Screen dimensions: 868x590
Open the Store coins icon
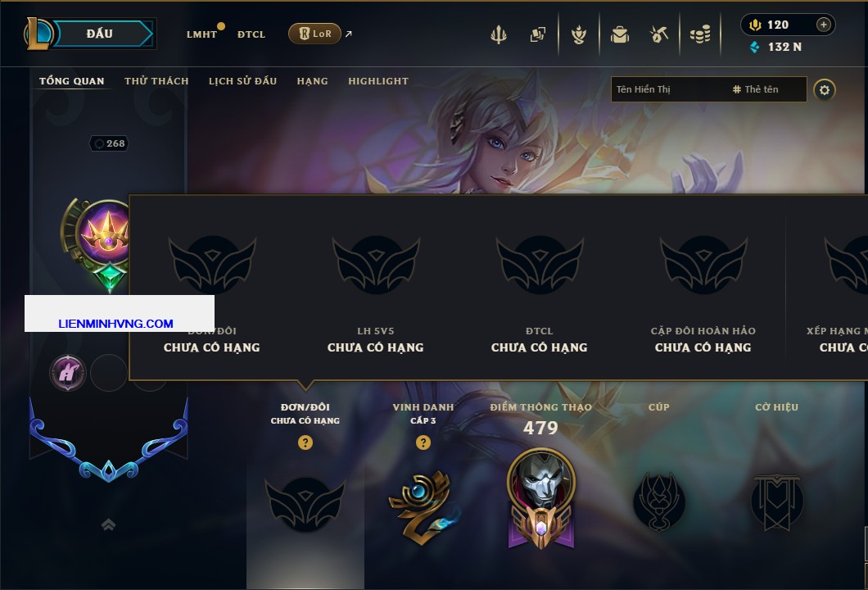700,35
